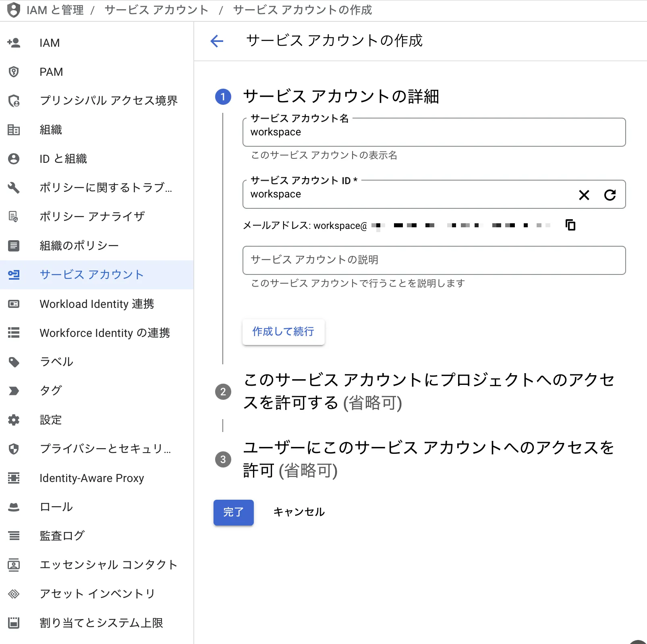647x644 pixels.
Task: Click the PAM shield icon in sidebar
Action: (14, 72)
